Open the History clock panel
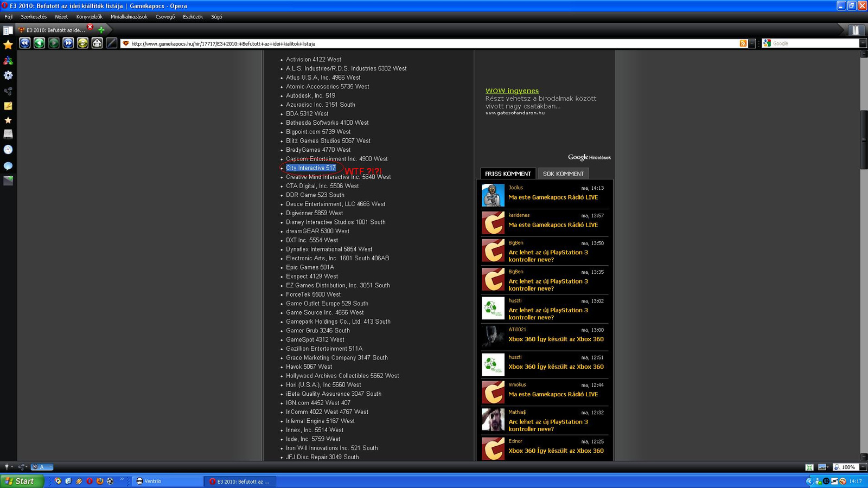The height and width of the screenshot is (488, 868). (8, 149)
